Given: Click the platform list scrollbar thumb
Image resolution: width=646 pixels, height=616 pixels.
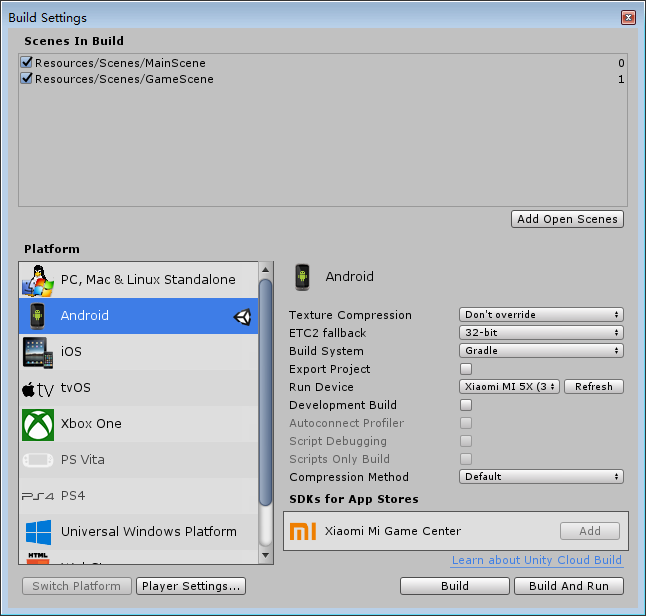Looking at the screenshot, I should [266, 392].
